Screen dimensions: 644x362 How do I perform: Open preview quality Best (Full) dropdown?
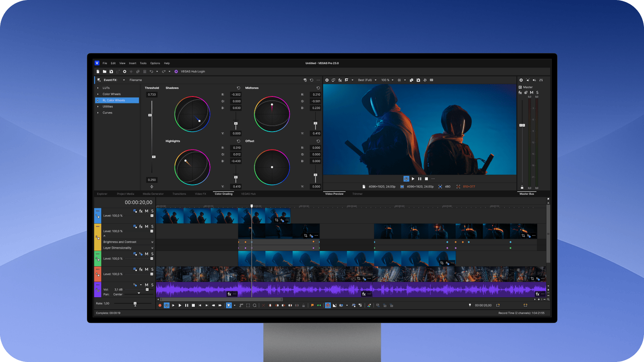pos(376,80)
